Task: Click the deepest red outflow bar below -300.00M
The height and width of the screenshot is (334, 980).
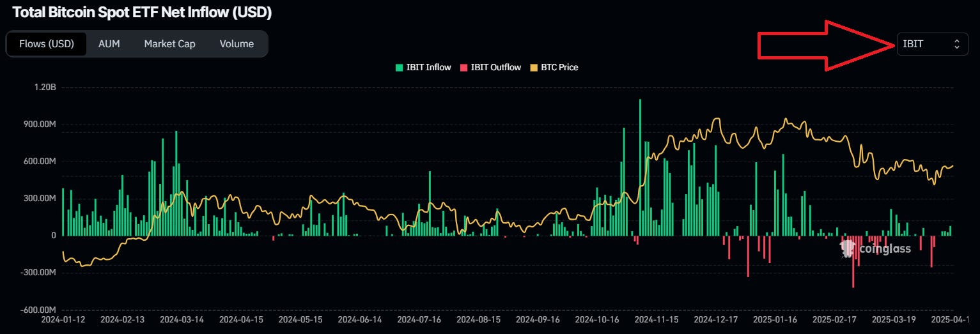Action: [853, 262]
